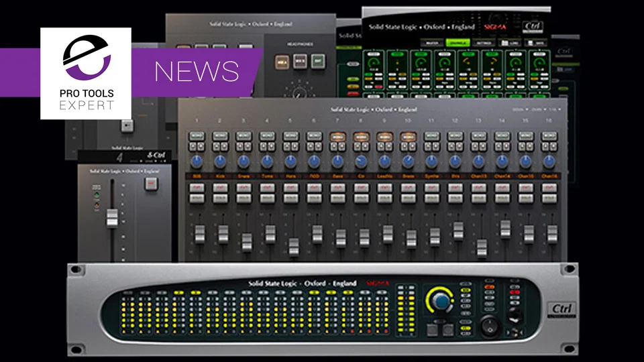Click the fader cap on channel 14
644x362 pixels.
point(505,229)
